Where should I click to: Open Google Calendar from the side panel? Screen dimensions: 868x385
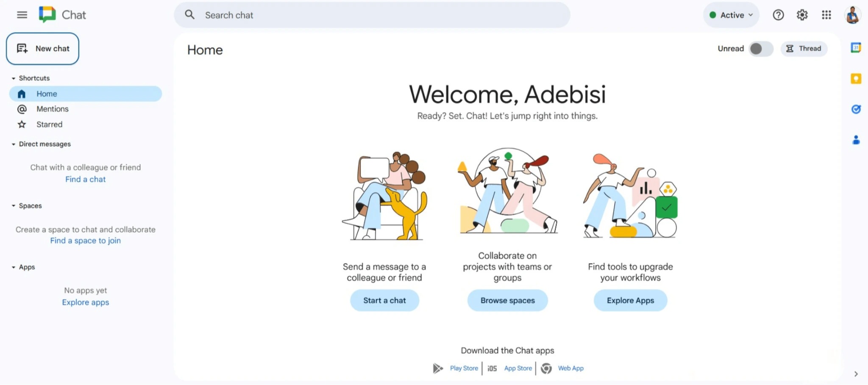(x=857, y=47)
